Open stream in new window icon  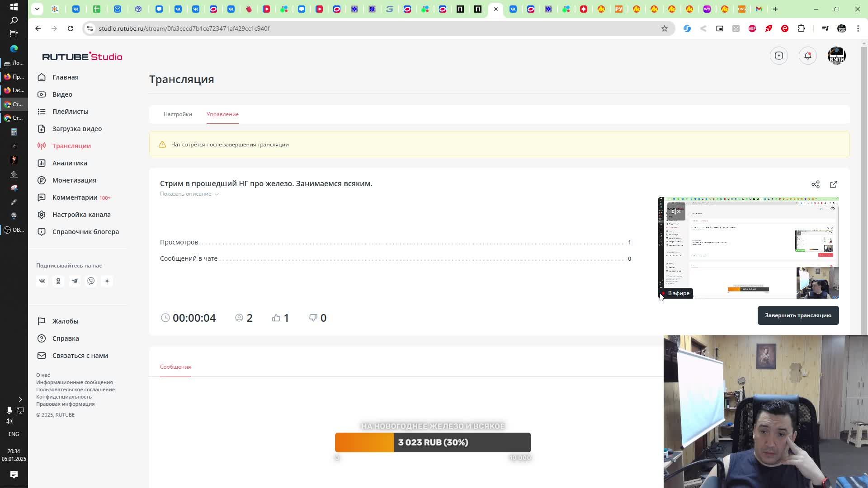tap(833, 184)
